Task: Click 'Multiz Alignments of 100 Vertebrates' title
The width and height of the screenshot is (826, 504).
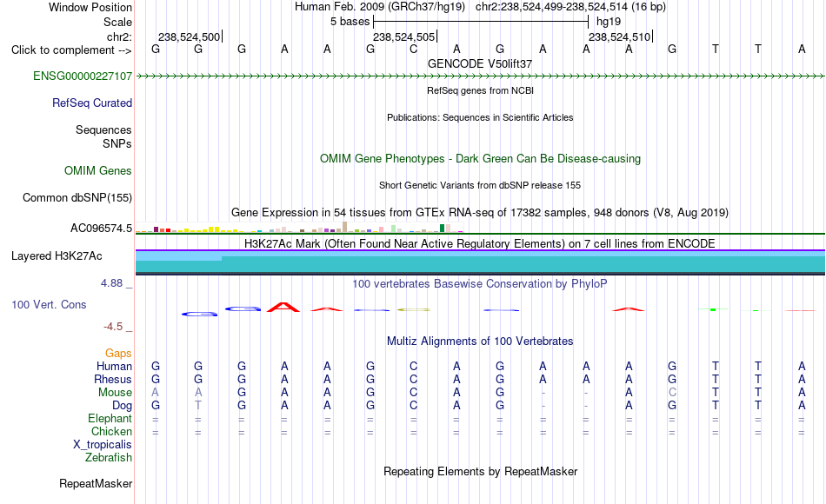Action: pos(480,341)
